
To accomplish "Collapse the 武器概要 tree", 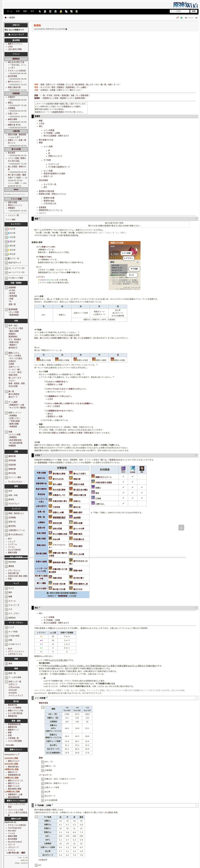I will [x=6, y=288].
